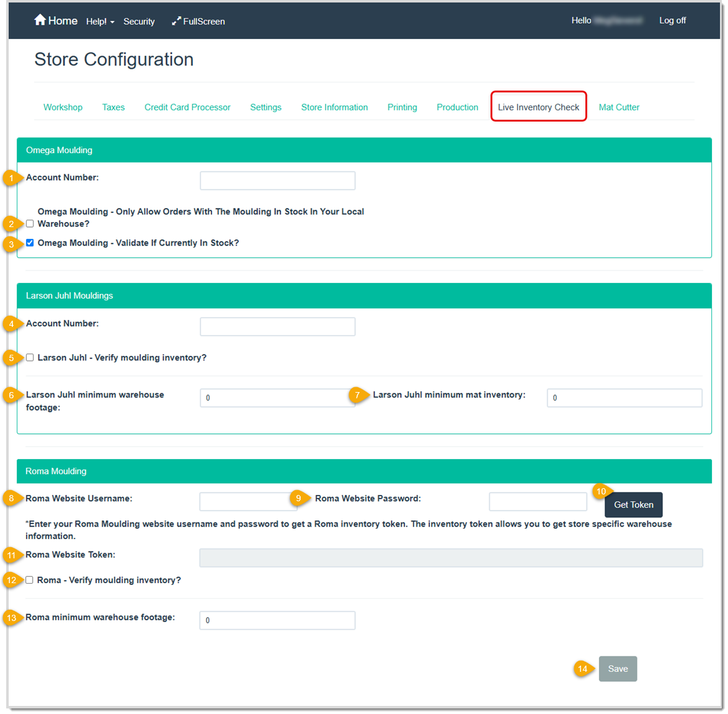Viewport: 728px width, 714px height.
Task: Enable Roma verify moulding inventory checkbox
Action: tap(29, 579)
